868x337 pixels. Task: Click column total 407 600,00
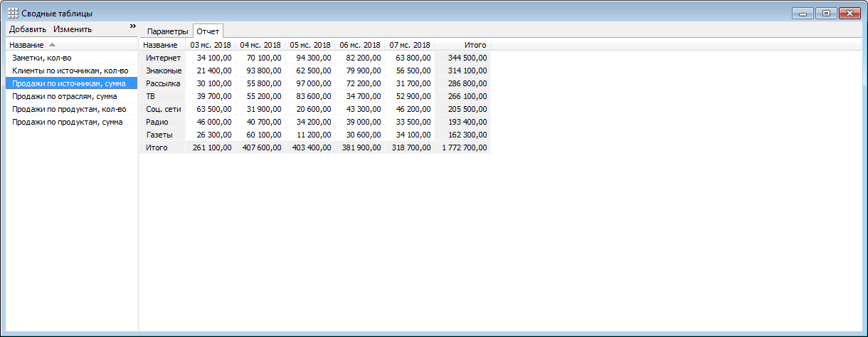[260, 147]
